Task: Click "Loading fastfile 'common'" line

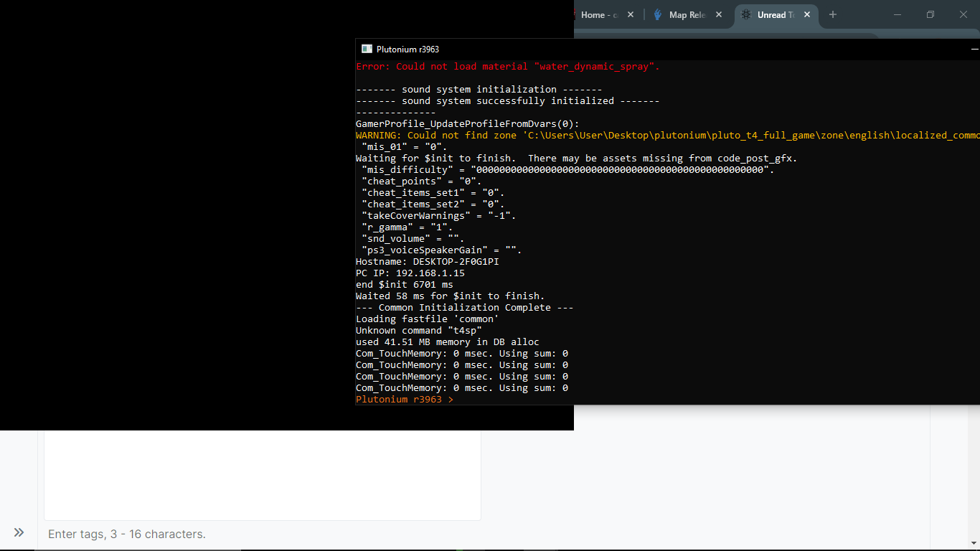Action: point(428,319)
